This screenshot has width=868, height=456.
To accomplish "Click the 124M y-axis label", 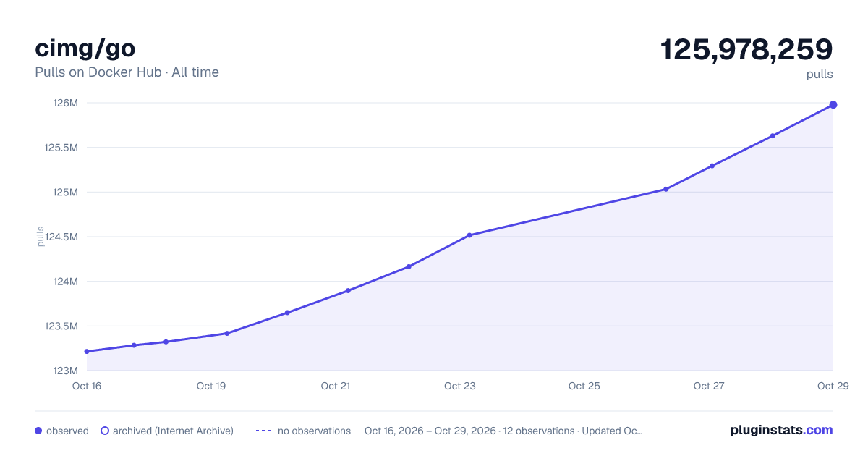I will (65, 282).
